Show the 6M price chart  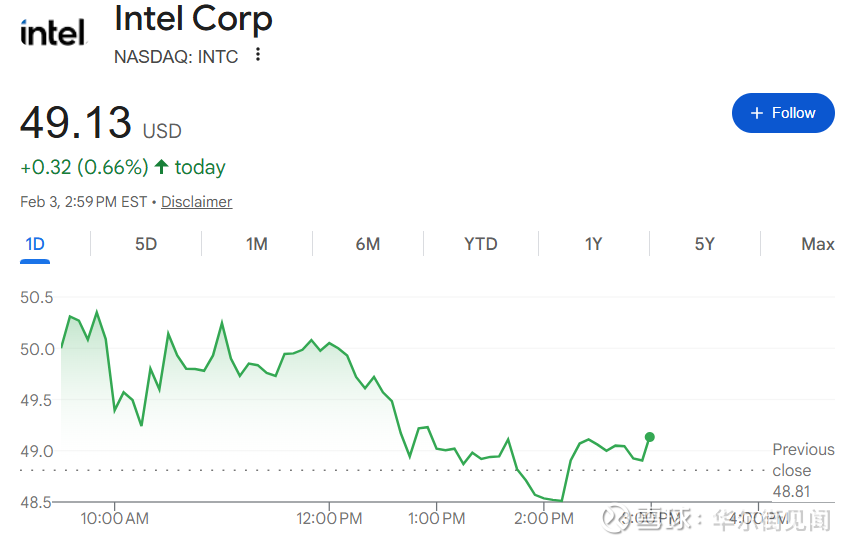tap(368, 244)
